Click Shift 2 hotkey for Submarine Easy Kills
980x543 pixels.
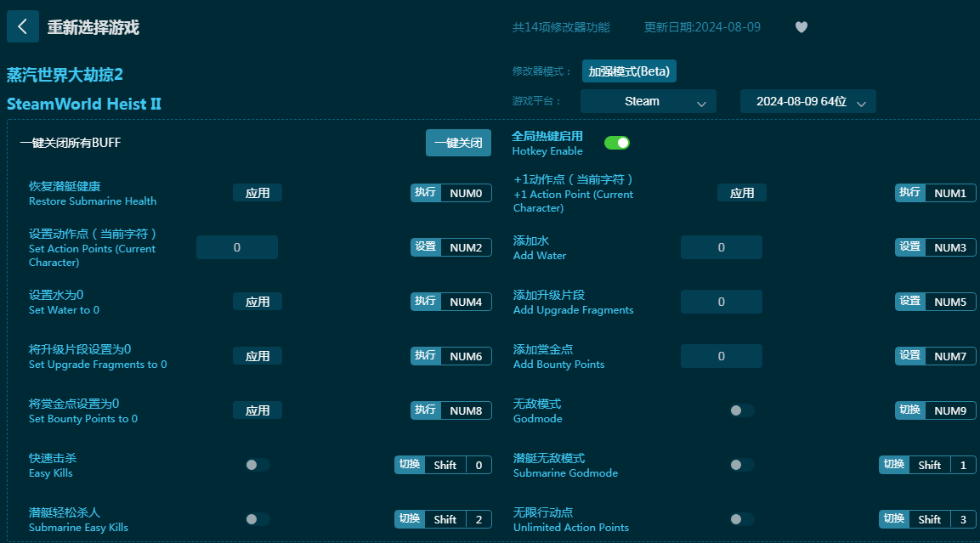click(x=443, y=519)
